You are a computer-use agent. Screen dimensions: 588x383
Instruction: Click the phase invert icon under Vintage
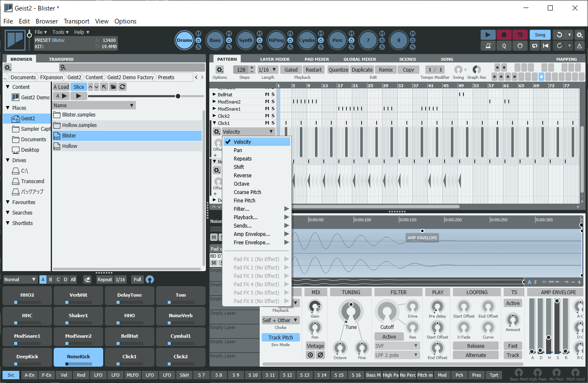point(320,355)
